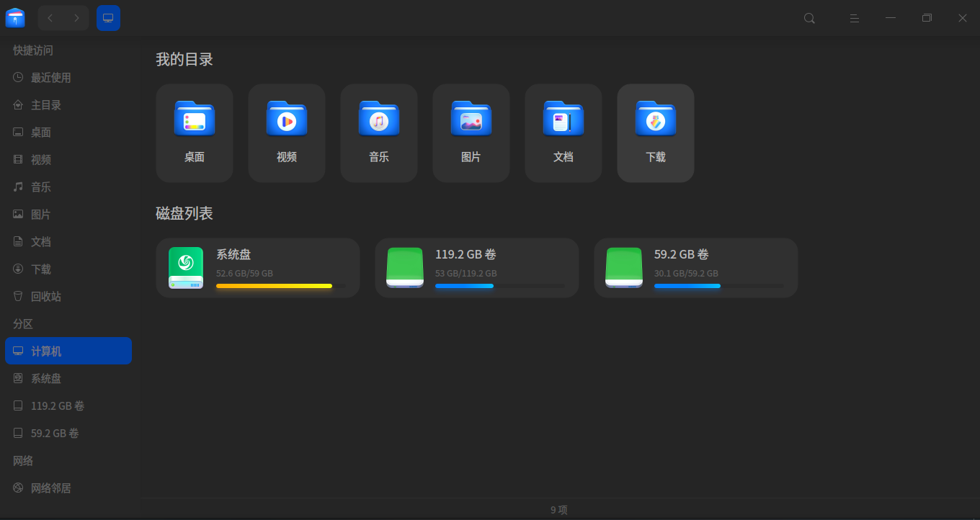Open the 视频 folder card
980x520 pixels.
click(287, 133)
